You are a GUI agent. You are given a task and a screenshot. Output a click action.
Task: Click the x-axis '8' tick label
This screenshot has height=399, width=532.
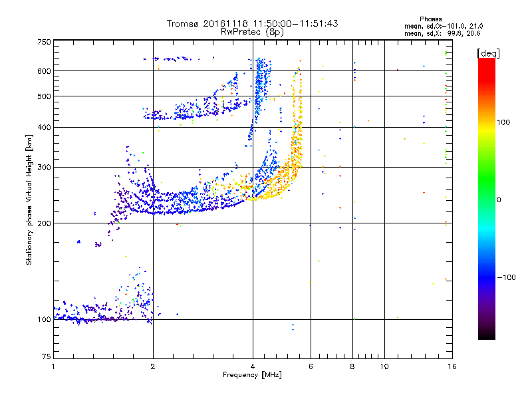(x=352, y=366)
